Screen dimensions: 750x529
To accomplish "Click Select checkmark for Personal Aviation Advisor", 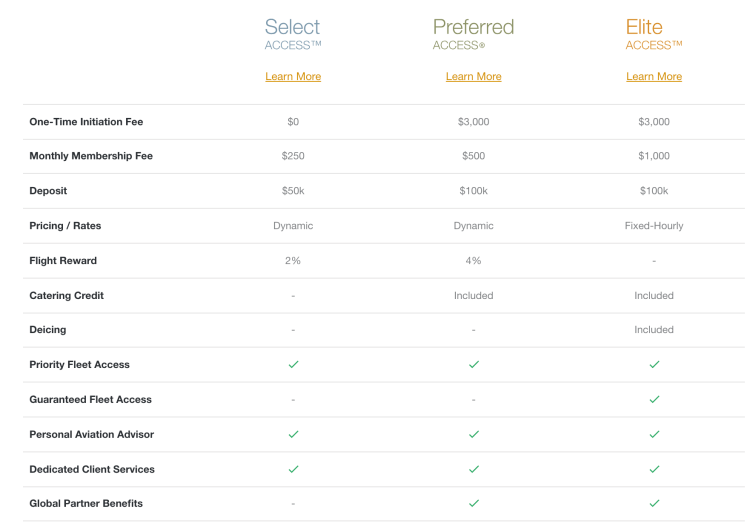I will coord(293,434).
